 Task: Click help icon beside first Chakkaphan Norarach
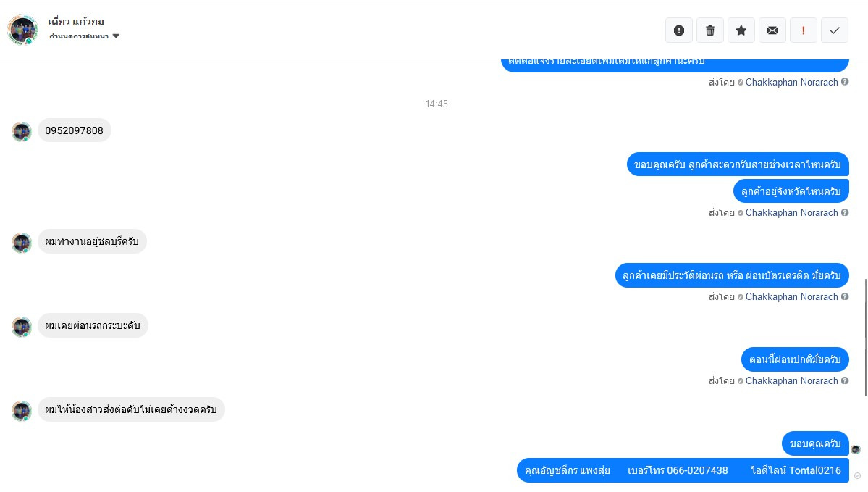point(845,81)
